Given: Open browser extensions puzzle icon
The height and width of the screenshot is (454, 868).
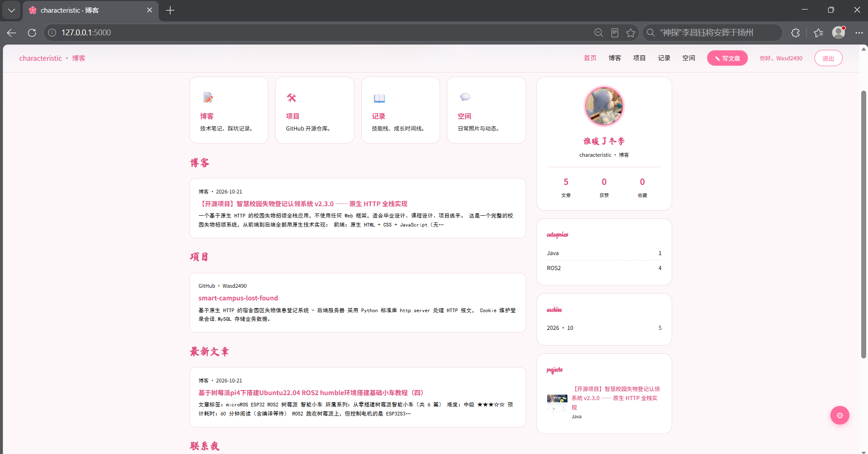Looking at the screenshot, I should coord(795,33).
